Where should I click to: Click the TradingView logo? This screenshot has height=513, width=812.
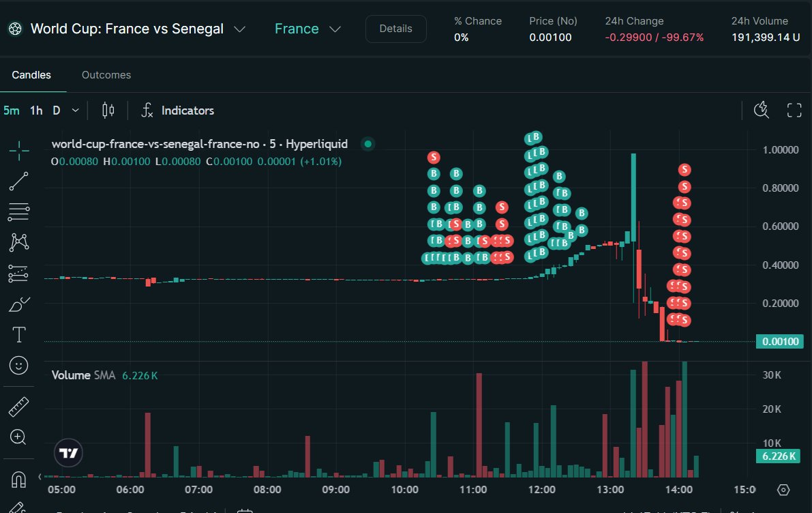[x=68, y=453]
